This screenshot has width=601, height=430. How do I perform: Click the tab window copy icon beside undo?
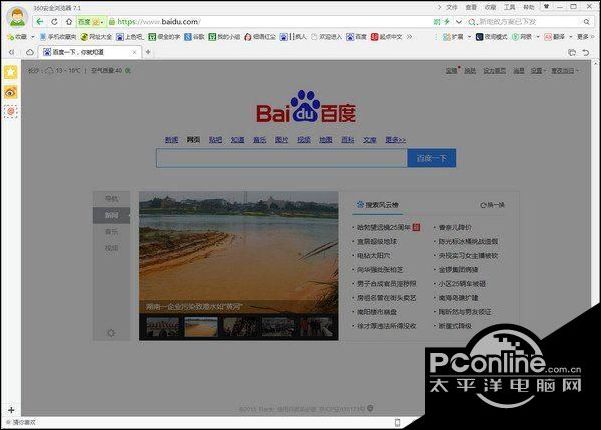point(572,53)
